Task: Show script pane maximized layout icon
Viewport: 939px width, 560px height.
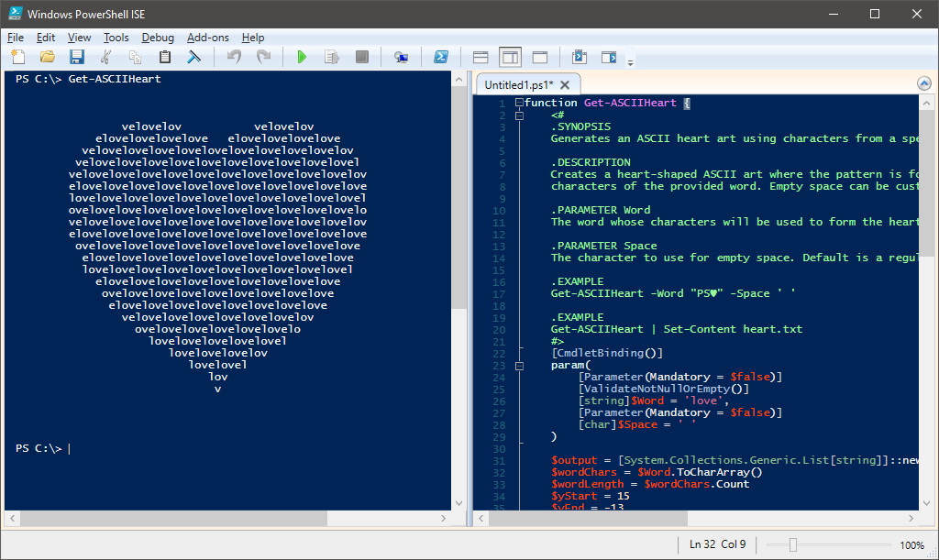Action: pos(540,57)
